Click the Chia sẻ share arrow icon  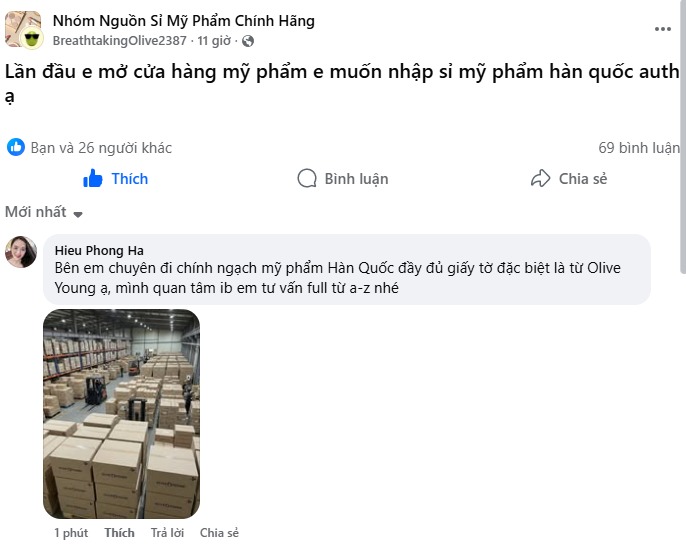(540, 178)
